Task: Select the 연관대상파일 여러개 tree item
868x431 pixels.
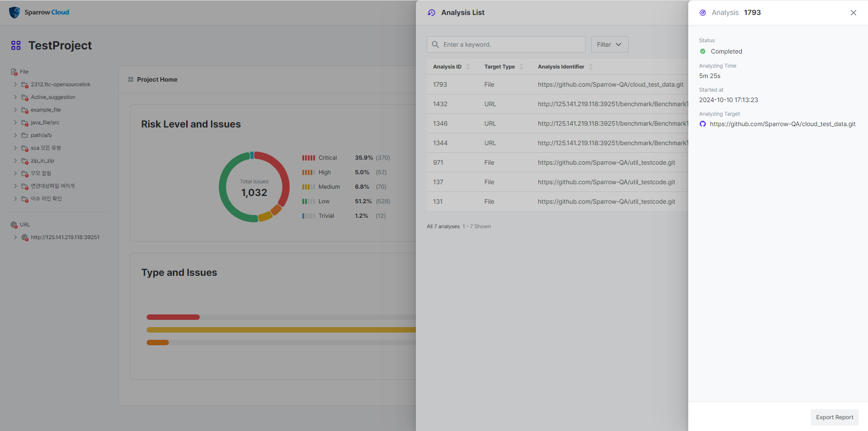Action: (x=53, y=186)
